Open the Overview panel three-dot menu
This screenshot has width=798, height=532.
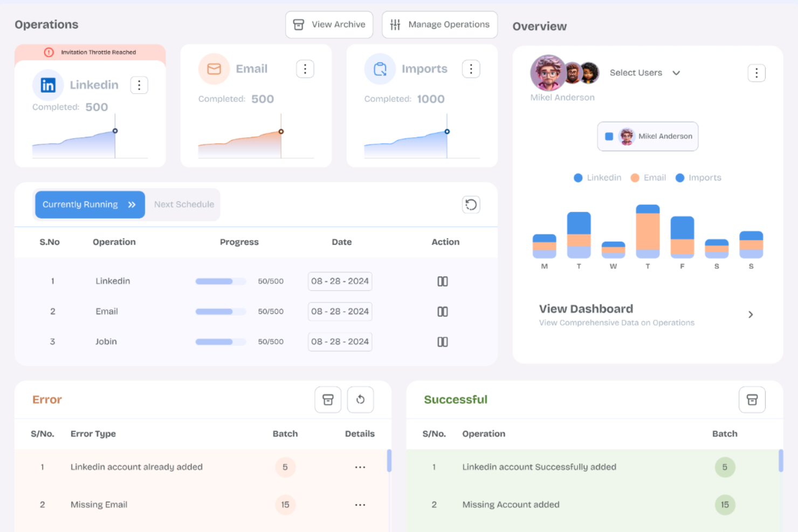(756, 73)
